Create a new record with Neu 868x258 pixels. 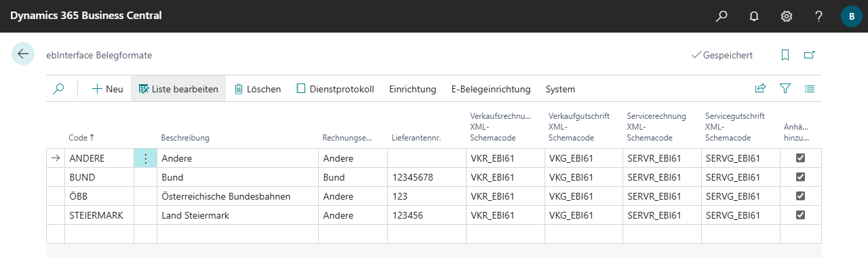click(x=107, y=89)
